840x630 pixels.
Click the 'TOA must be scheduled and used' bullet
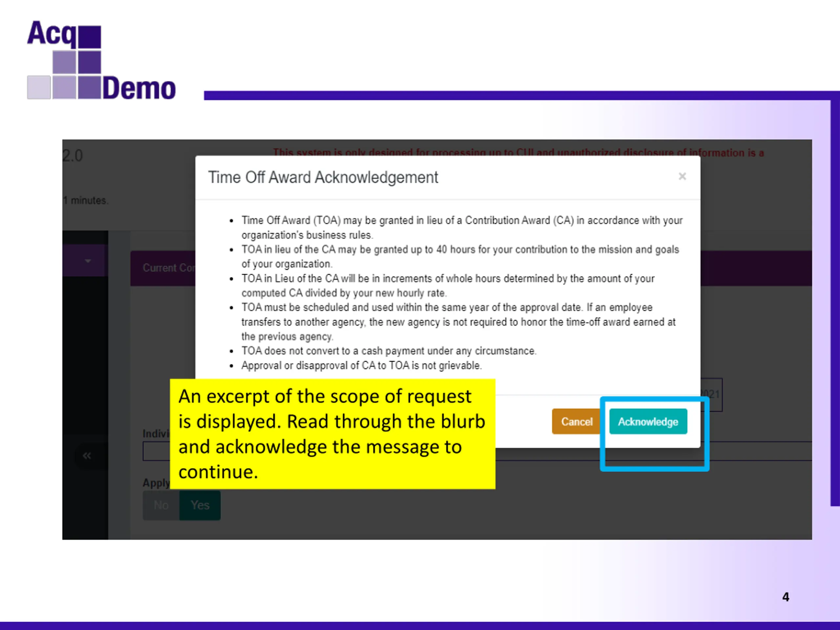(458, 322)
